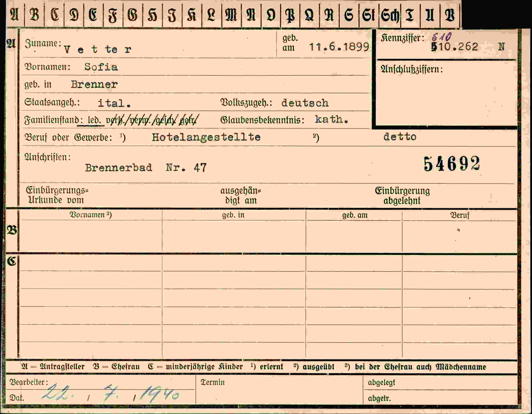Click the footnote "²) ausgeübt"
Viewport: 532px width, 414px height.
coord(314,366)
